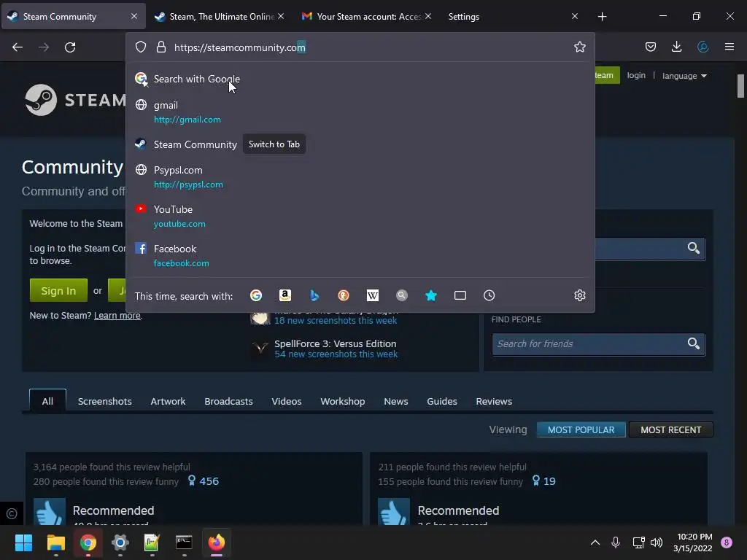Choose the Psypsl.com suggestion

[360, 177]
